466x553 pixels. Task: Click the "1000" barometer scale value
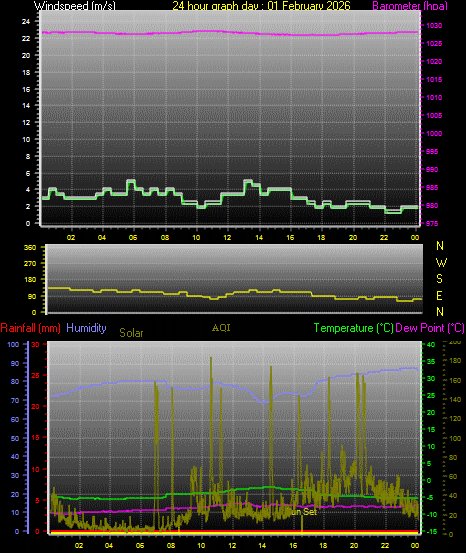(434, 134)
